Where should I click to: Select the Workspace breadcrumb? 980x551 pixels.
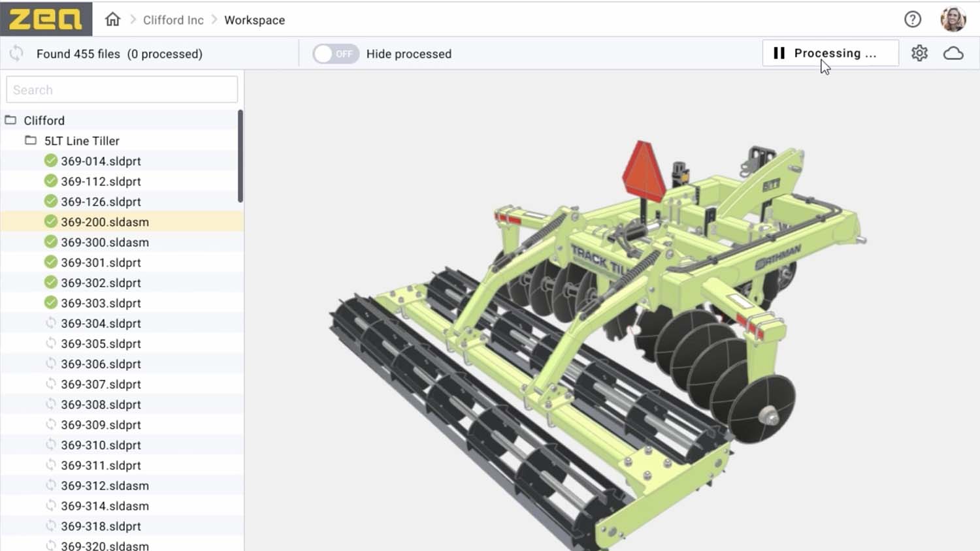pos(254,20)
